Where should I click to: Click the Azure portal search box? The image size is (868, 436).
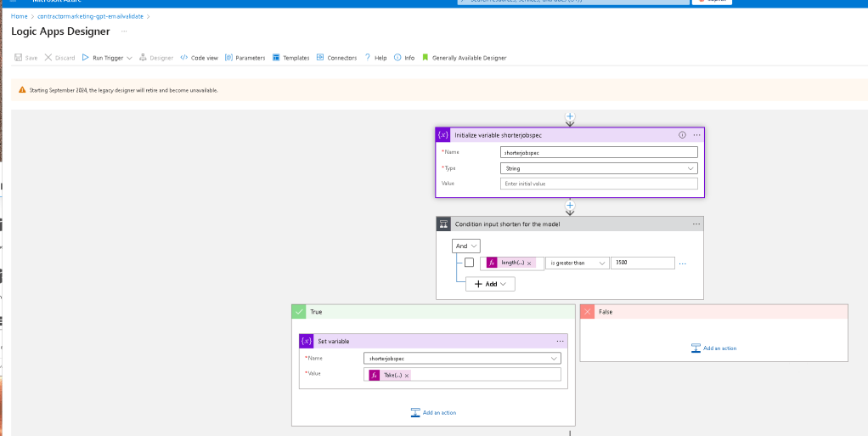click(x=572, y=2)
